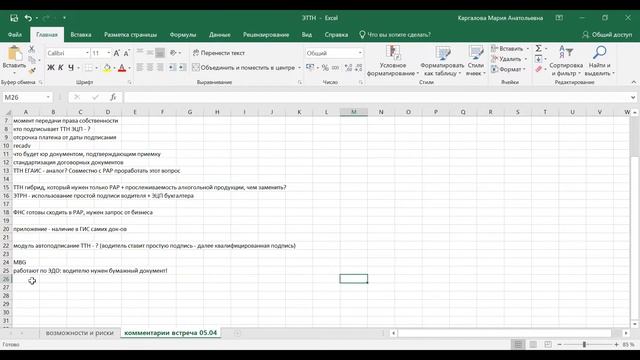Apply the yellow fill color

[x=107, y=68]
